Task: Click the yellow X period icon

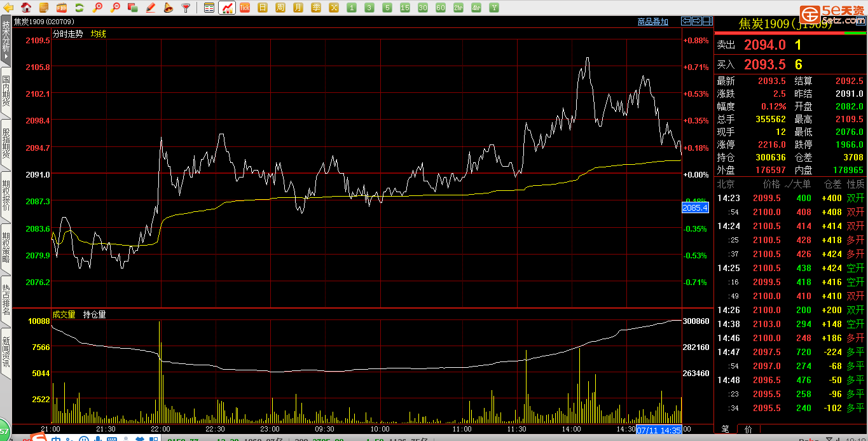Action: coord(334,8)
